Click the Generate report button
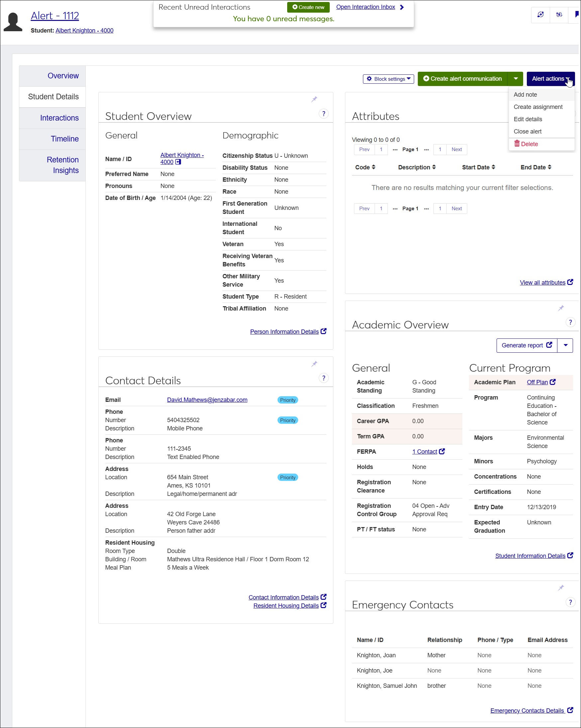Viewport: 581px width, 728px height. (526, 345)
